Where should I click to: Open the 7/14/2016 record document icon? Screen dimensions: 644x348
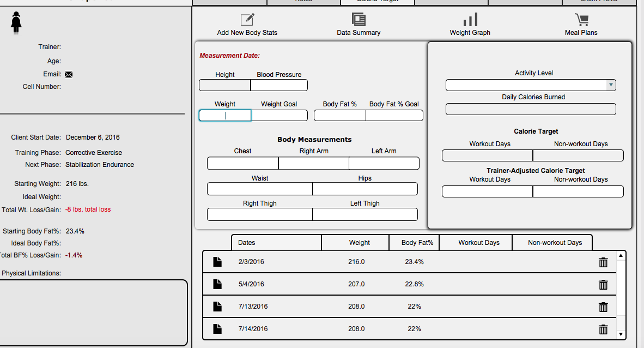(x=217, y=329)
